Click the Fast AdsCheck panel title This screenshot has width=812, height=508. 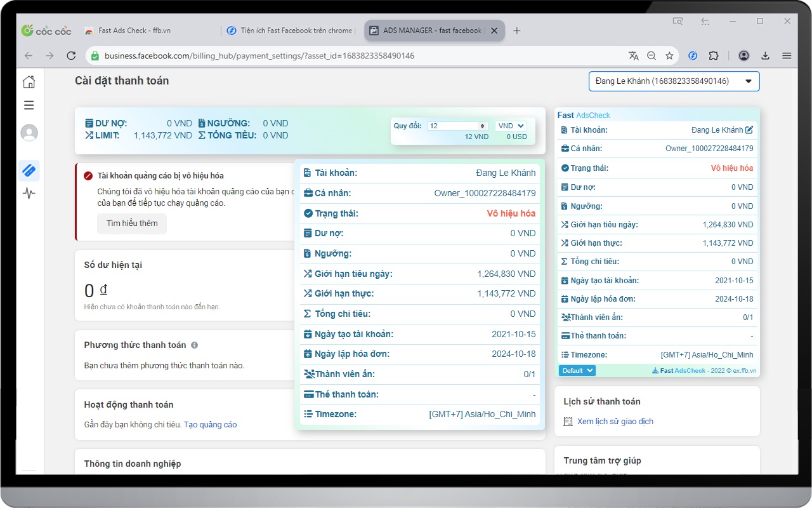tap(584, 116)
